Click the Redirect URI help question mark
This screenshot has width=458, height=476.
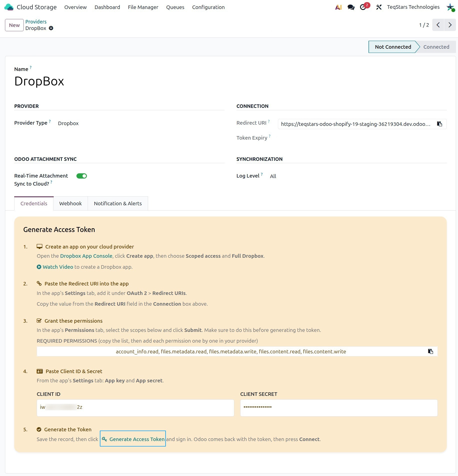(269, 121)
